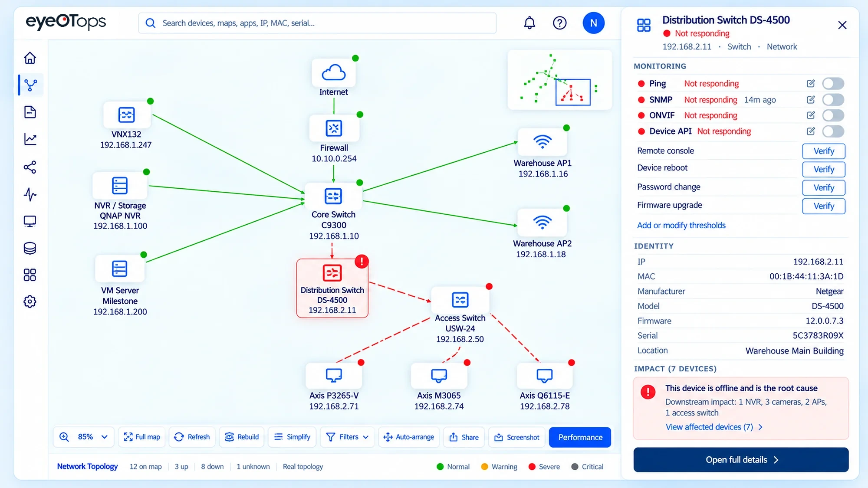Open Add or modify thresholds link
This screenshot has width=868, height=488.
point(681,225)
